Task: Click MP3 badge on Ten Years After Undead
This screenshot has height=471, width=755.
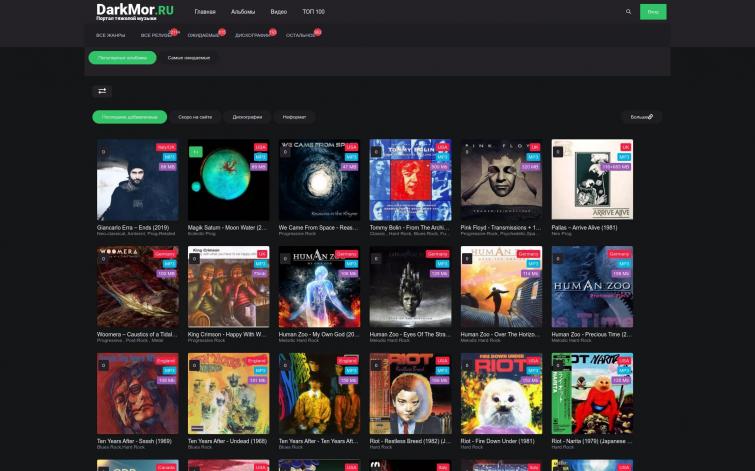Action: point(260,371)
